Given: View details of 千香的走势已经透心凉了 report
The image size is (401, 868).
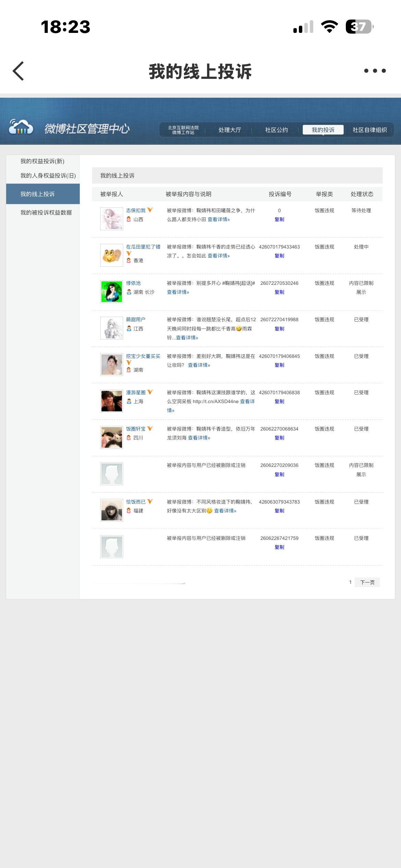Looking at the screenshot, I should (219, 256).
